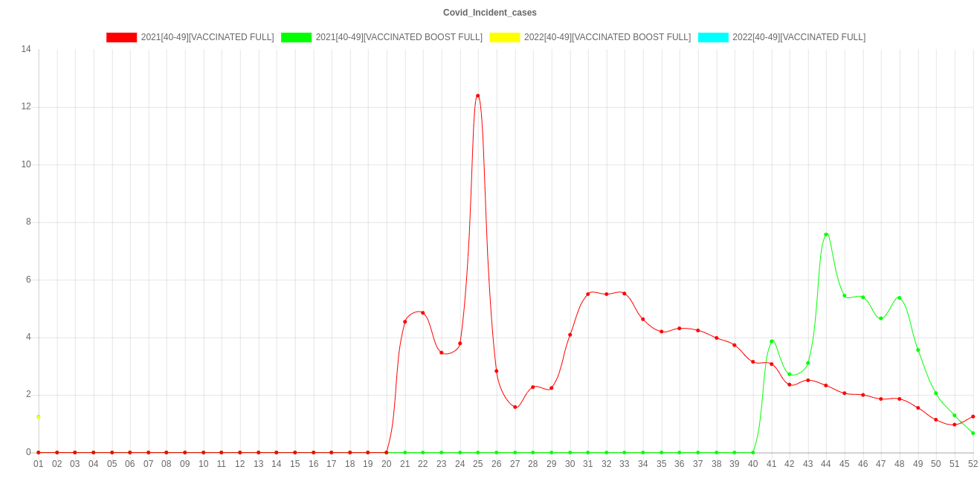
Task: Click the red 2021 VACCINATED FULL legend swatch
Action: tap(122, 37)
